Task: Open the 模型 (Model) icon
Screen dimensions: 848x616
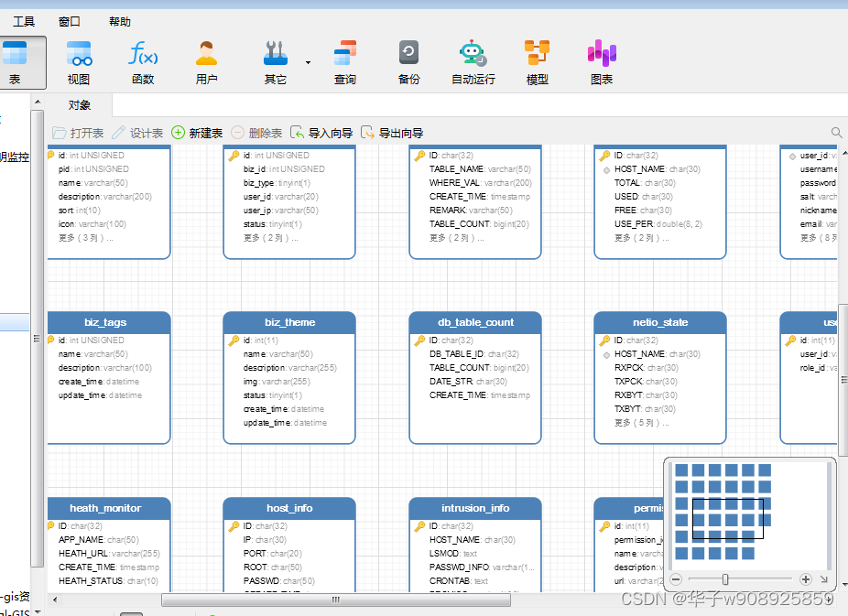Action: click(538, 60)
